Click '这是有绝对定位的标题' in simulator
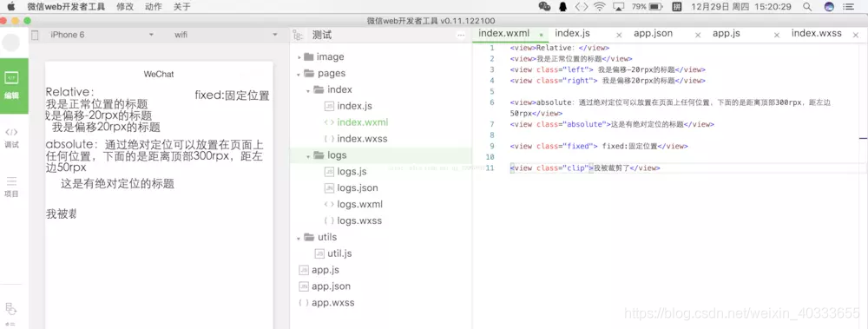This screenshot has width=868, height=329. point(117,184)
